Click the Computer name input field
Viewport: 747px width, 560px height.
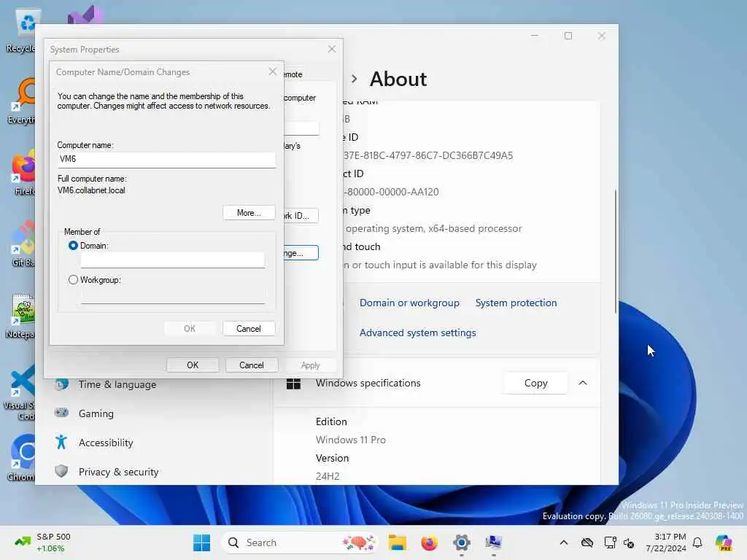click(x=166, y=159)
